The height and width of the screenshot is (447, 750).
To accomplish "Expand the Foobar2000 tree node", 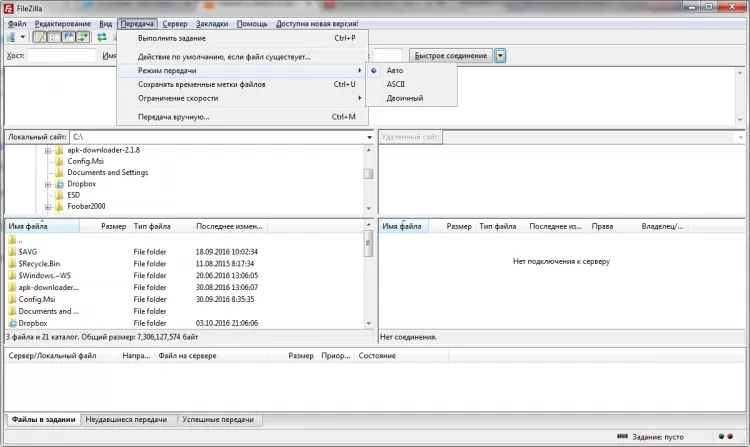I will coord(48,207).
